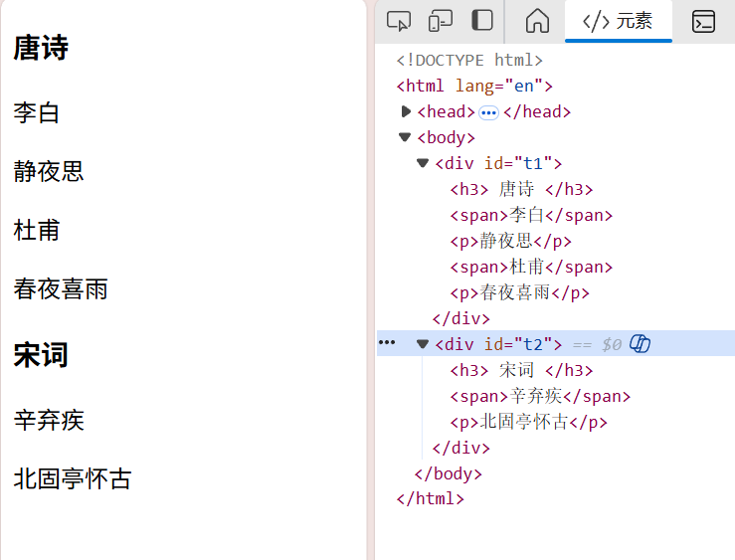Collapse the div id="t1" node
Viewport: 735px width, 560px height.
coord(423,163)
